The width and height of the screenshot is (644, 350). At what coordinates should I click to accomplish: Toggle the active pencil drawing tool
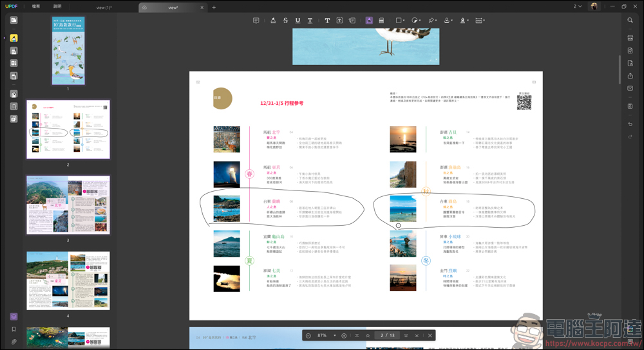point(369,21)
